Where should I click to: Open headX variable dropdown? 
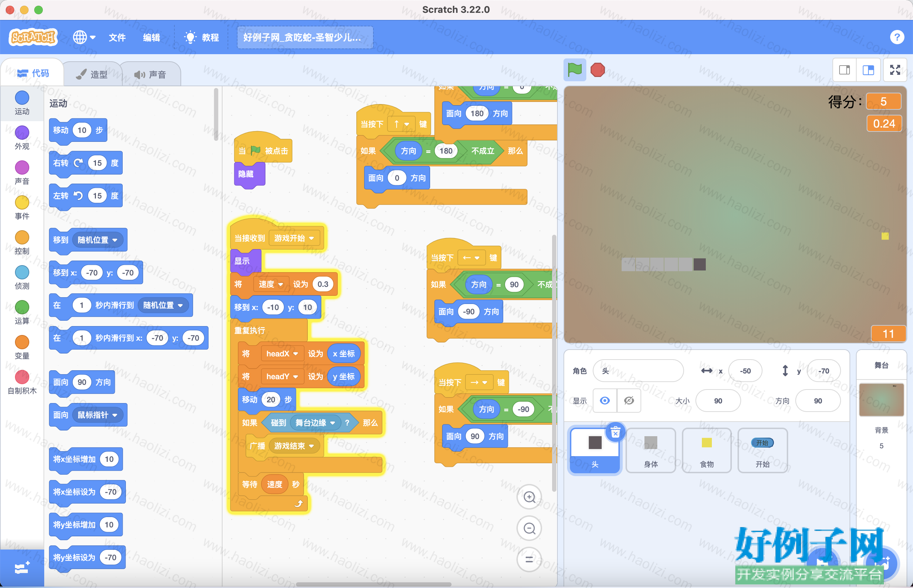[x=282, y=354]
